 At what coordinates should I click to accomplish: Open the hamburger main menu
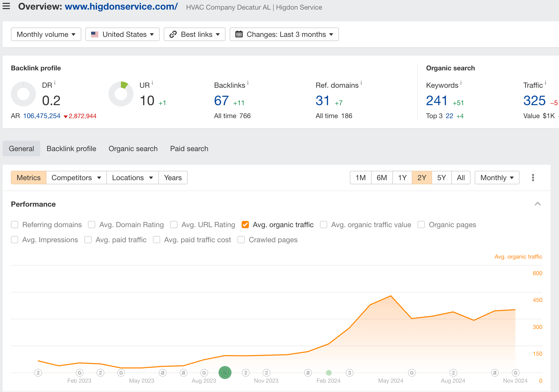click(x=6, y=6)
